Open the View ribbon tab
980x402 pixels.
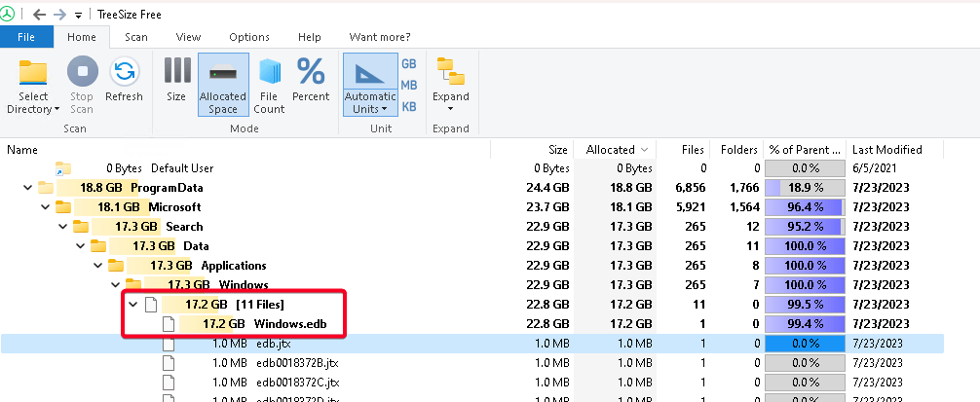coord(188,37)
